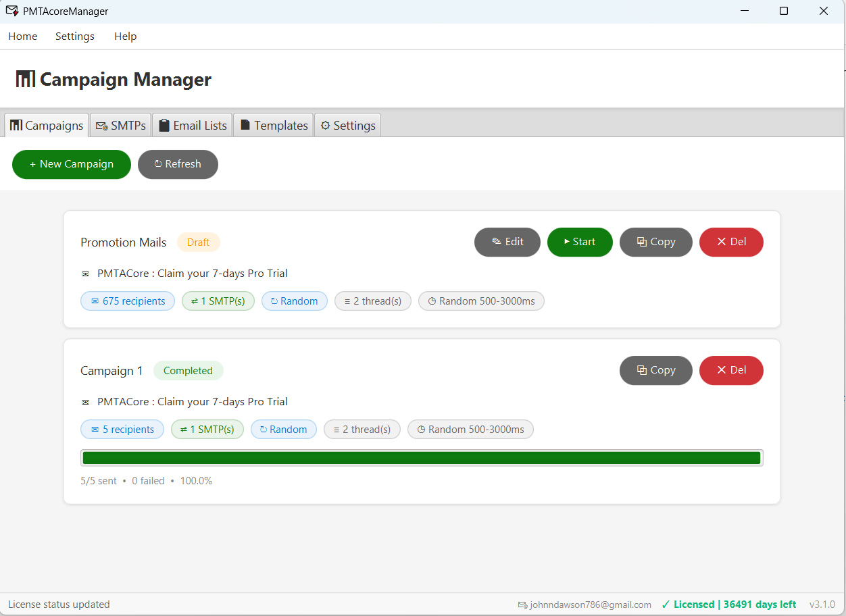Viewport: 846px width, 616px height.
Task: Click Campaign 1's green progress bar
Action: click(422, 457)
